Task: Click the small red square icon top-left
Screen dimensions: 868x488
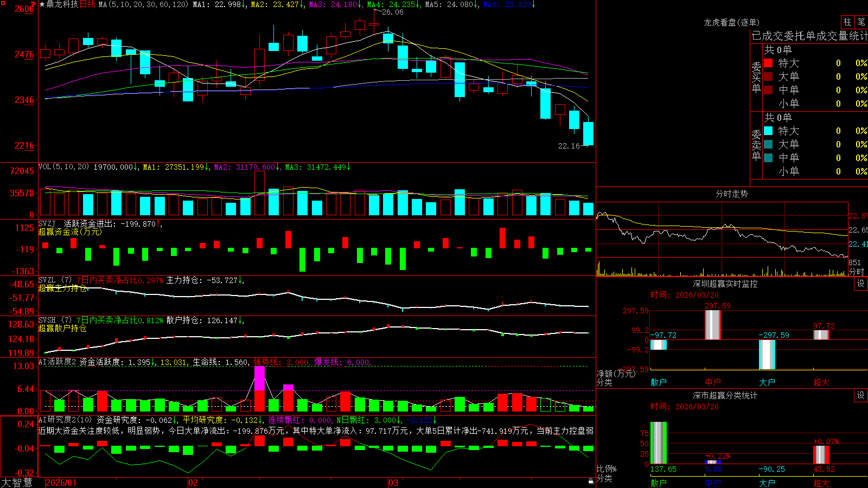Action: 3,3
